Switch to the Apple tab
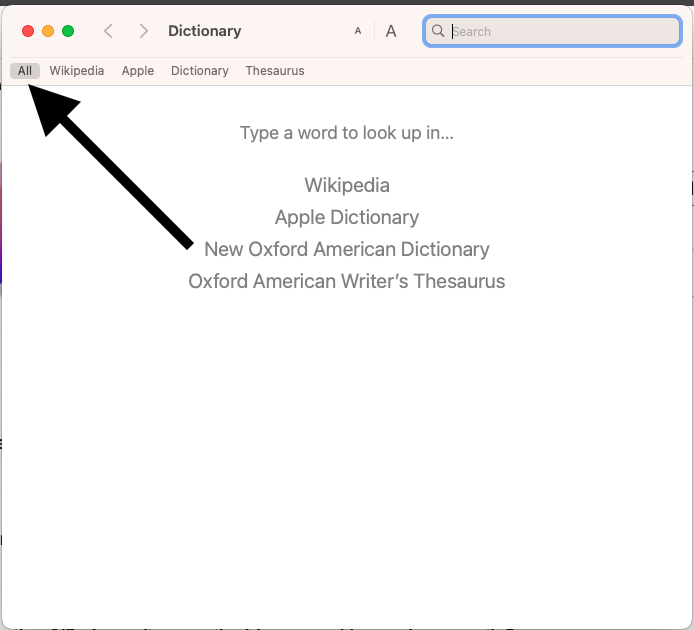 click(x=138, y=71)
